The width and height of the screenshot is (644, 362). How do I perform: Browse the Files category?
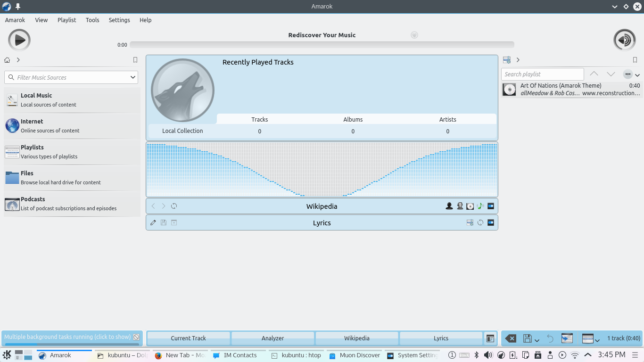coord(72,178)
